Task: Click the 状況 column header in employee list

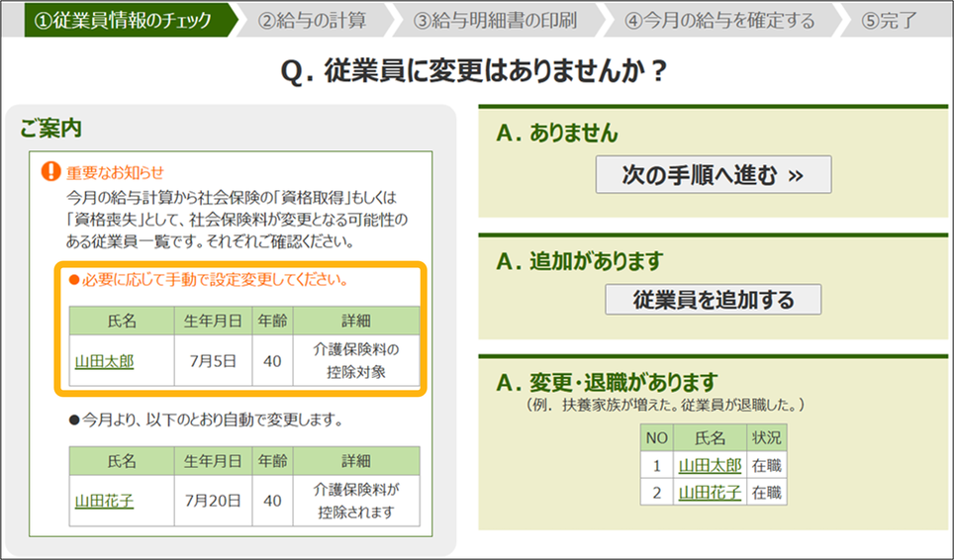Action: point(767,438)
